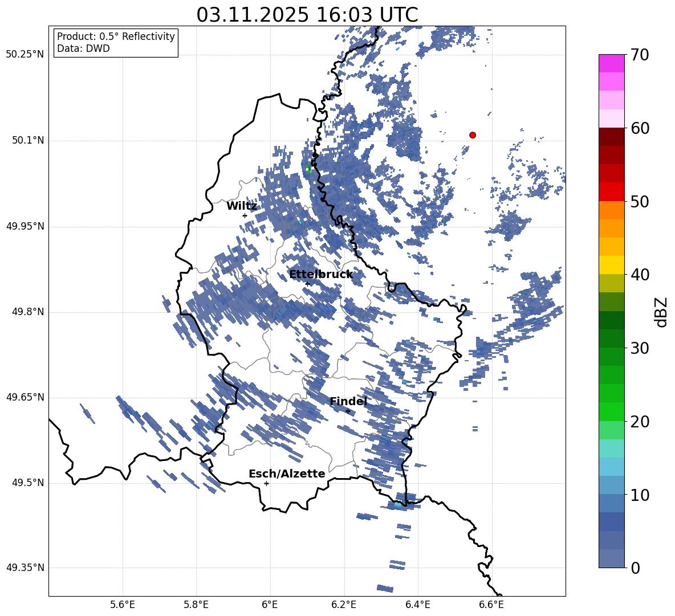
Task: Click the 20 tick on colorbar
Action: pyautogui.click(x=640, y=422)
